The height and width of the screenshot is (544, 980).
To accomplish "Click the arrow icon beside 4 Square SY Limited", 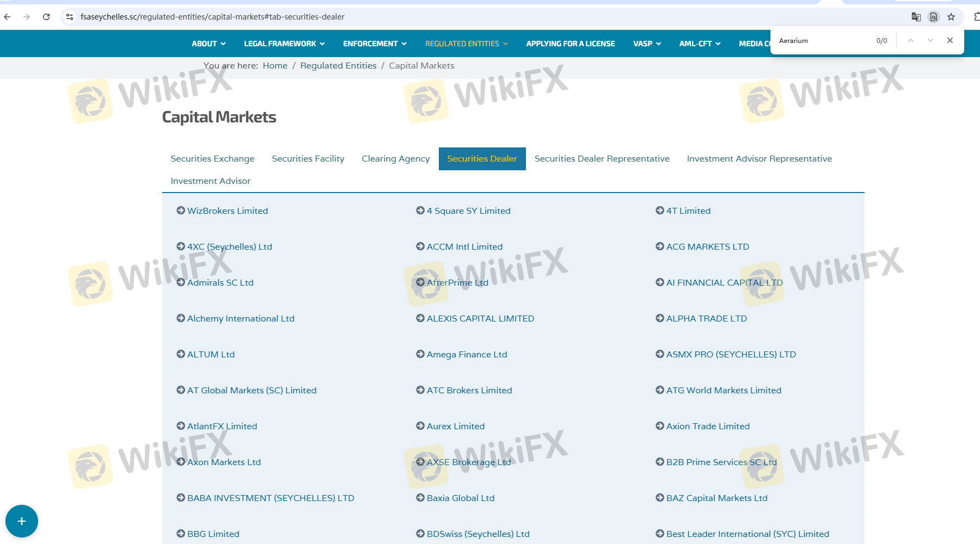I will [420, 211].
